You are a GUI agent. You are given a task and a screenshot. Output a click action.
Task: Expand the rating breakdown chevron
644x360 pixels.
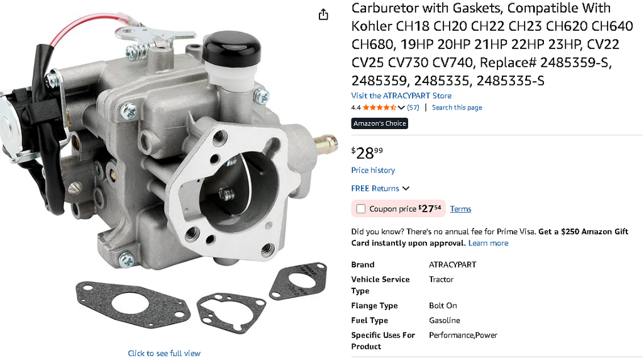[x=401, y=108]
